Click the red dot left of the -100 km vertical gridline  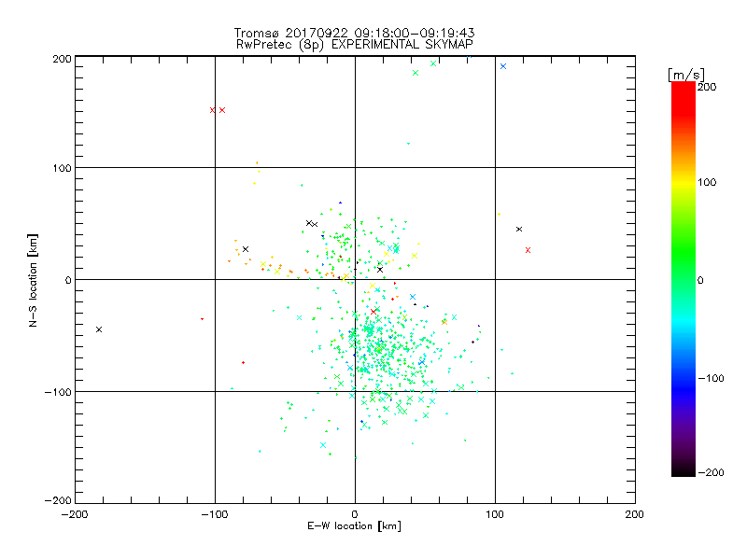(202, 319)
